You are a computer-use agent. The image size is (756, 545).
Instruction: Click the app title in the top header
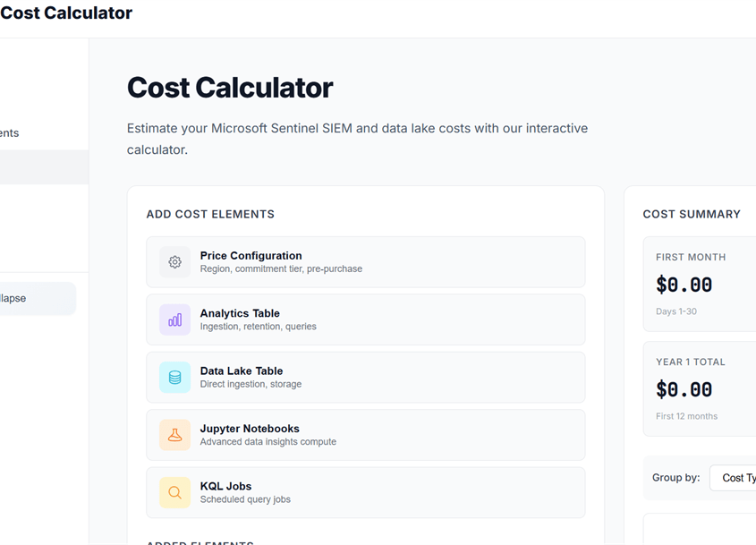(x=66, y=13)
